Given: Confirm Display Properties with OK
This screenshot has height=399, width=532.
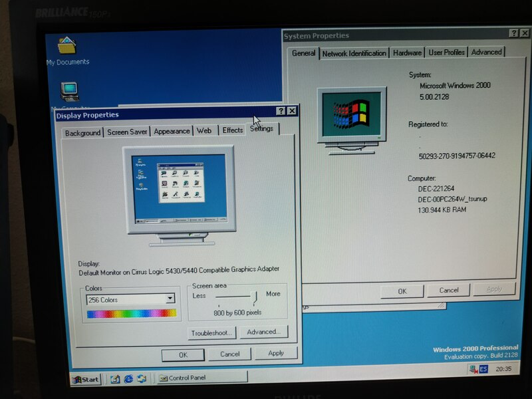Looking at the screenshot, I should [x=183, y=355].
